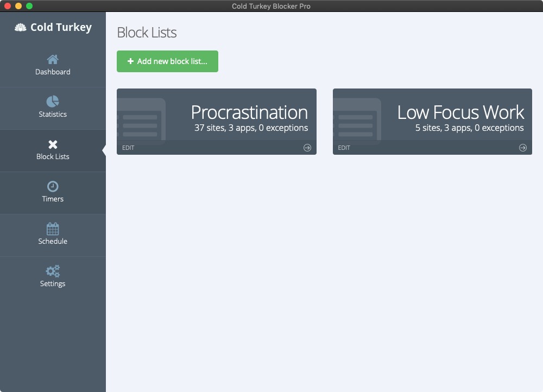Click the Timers clock icon
This screenshot has height=392, width=543.
(53, 186)
